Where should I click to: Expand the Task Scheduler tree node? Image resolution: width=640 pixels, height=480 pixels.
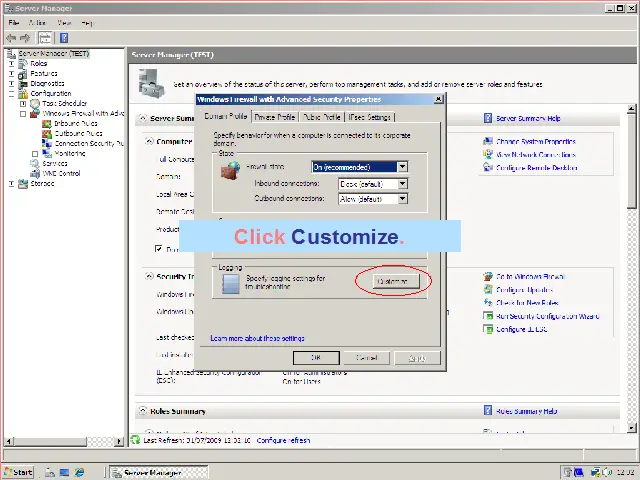[x=23, y=104]
